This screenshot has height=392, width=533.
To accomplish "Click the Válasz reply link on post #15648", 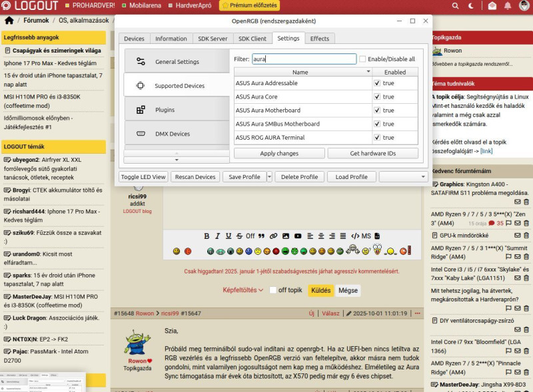I will pos(330,313).
